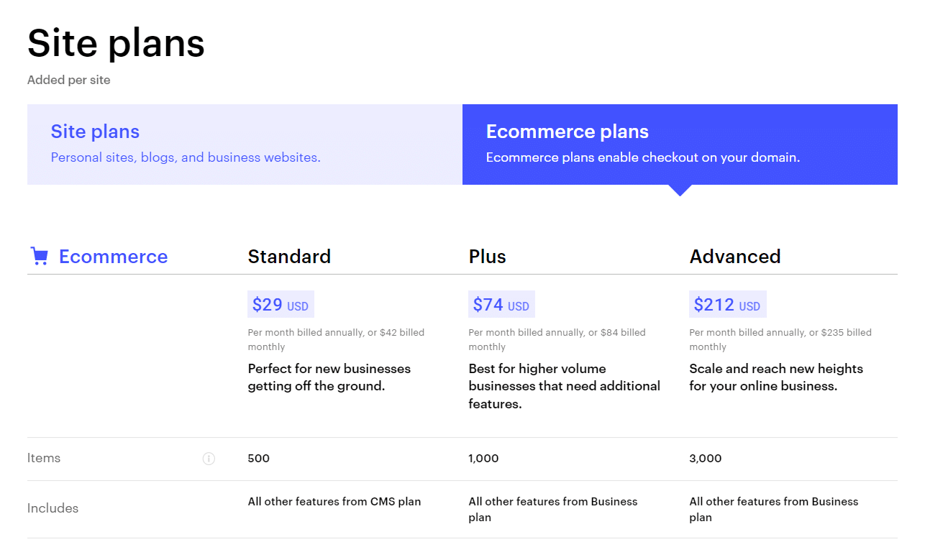
Task: Click the 1,000 items value for Plus
Action: pyautogui.click(x=483, y=458)
